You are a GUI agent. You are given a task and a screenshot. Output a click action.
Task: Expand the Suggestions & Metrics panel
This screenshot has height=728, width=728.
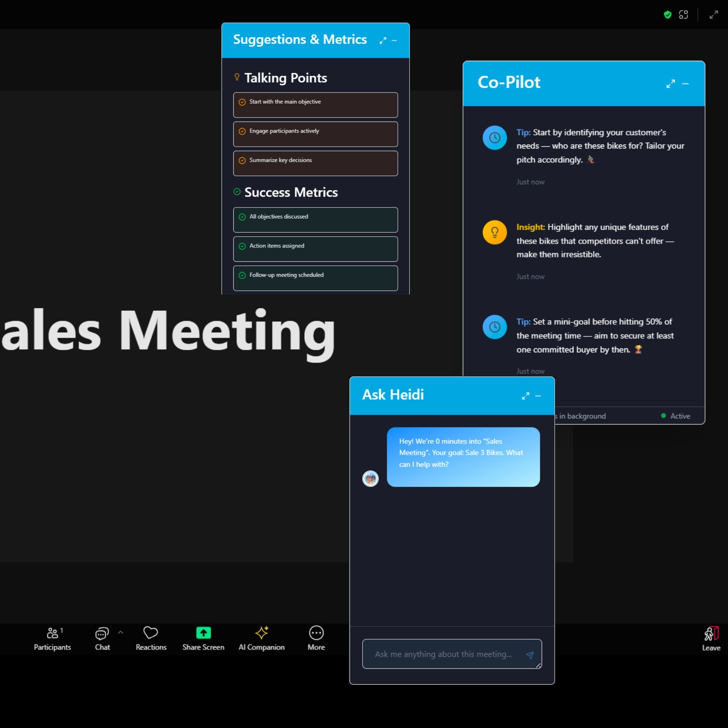pyautogui.click(x=383, y=40)
